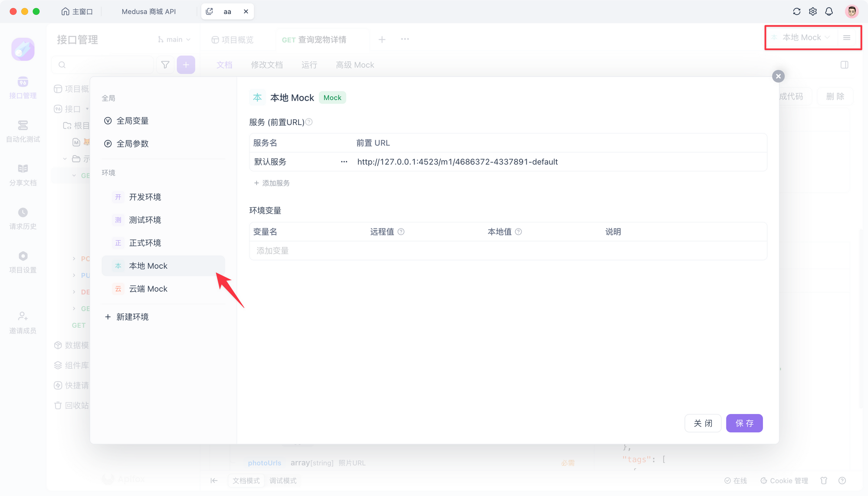Open the hamburger menu beside 本地 Mock

pos(847,38)
